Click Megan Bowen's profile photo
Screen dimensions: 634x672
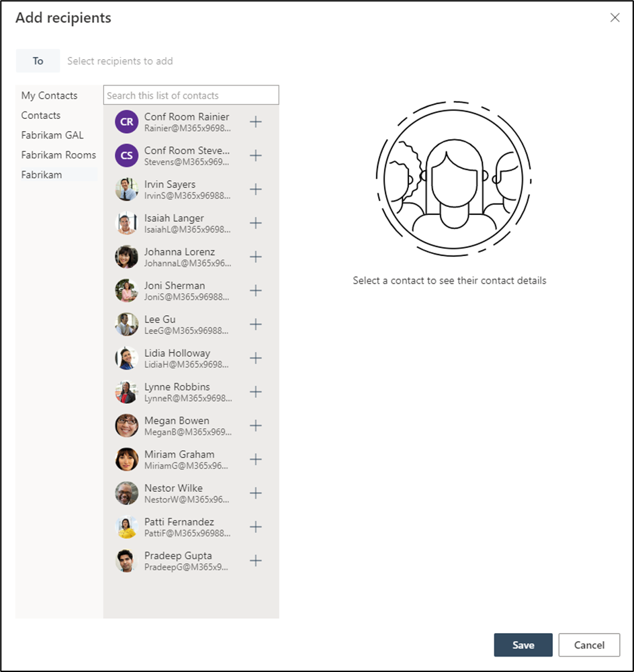[126, 425]
